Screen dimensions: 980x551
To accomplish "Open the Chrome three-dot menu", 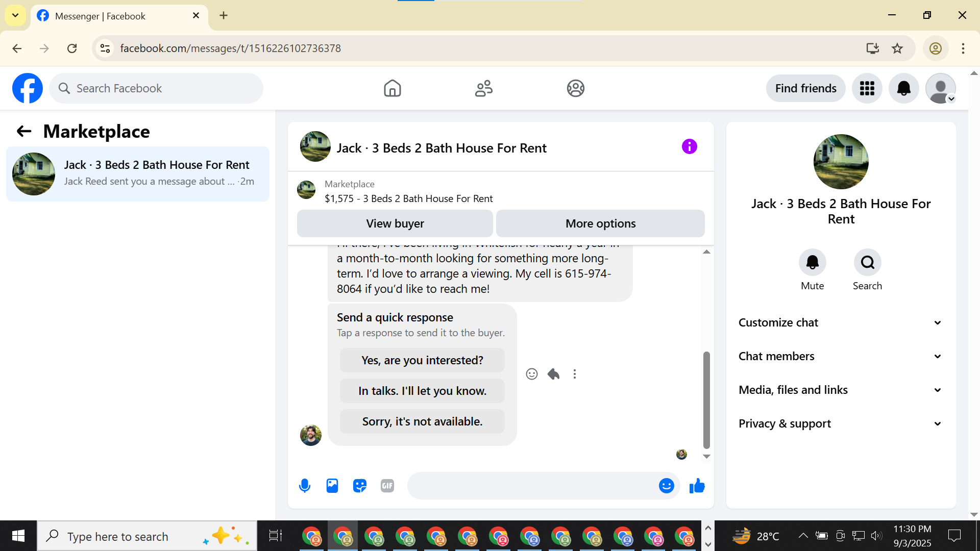I will pos(963,48).
